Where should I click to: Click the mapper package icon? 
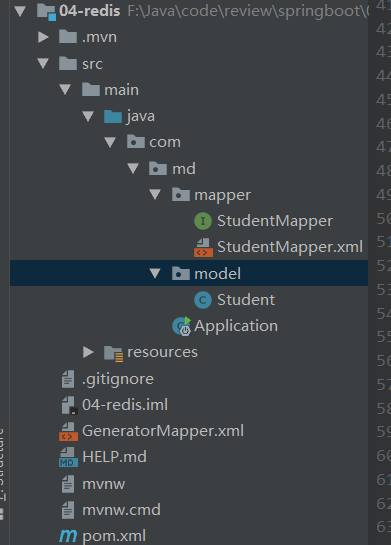(181, 195)
